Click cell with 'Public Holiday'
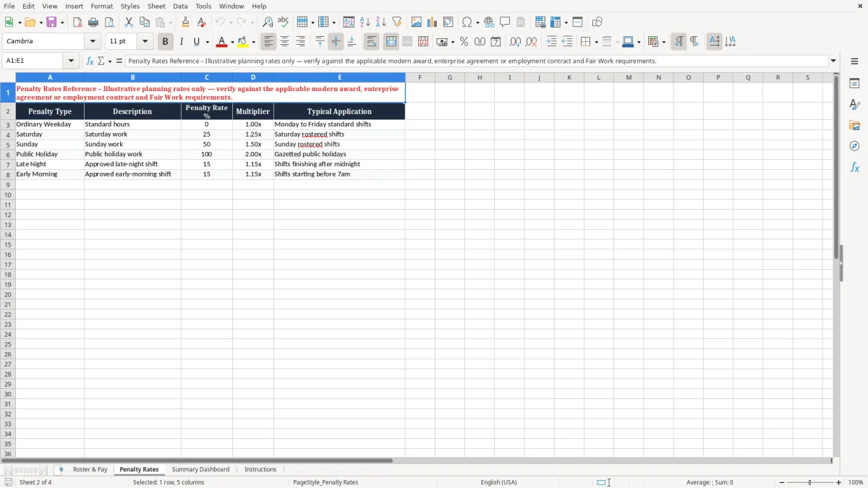This screenshot has width=868, height=488. point(50,154)
